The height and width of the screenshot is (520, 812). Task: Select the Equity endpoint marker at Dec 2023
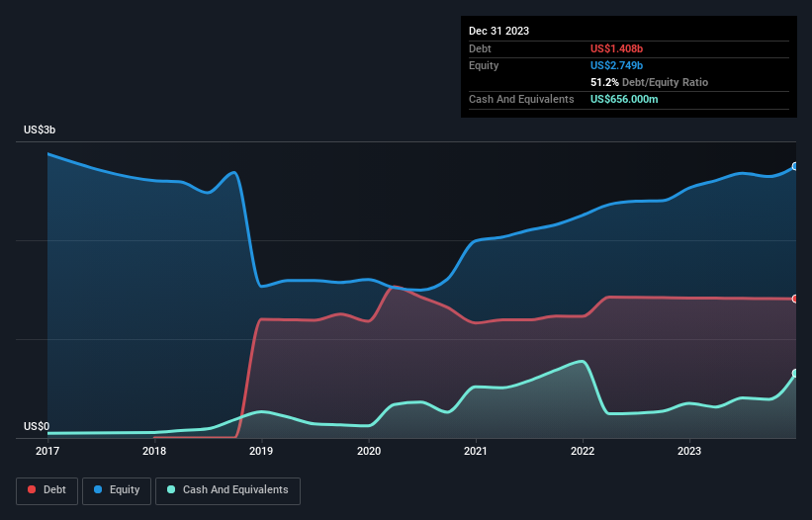[x=795, y=166]
